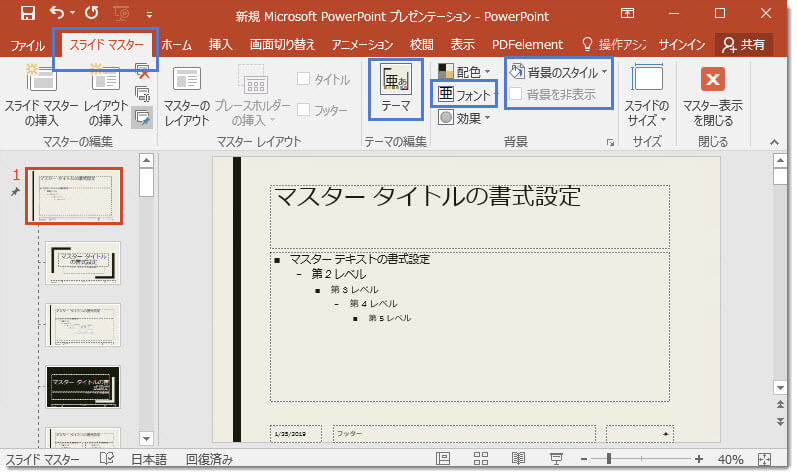The width and height of the screenshot is (797, 476).
Task: Close Master View with red X
Action: (x=712, y=81)
